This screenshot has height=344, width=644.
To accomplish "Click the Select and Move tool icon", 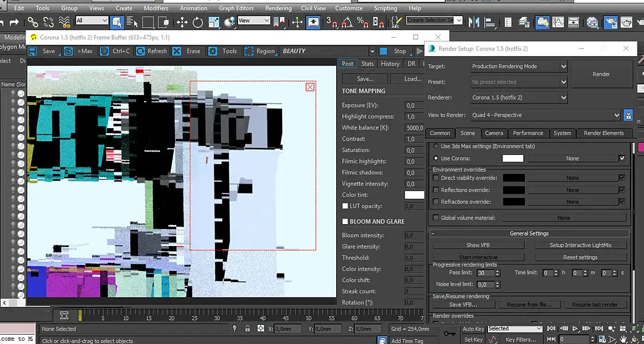I will pyautogui.click(x=182, y=22).
